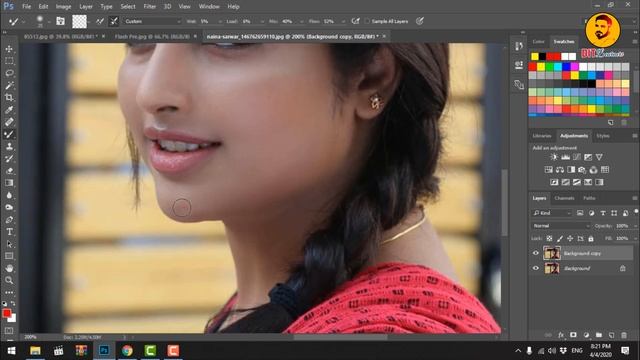Toggle lock transparent pixels

pyautogui.click(x=549, y=238)
